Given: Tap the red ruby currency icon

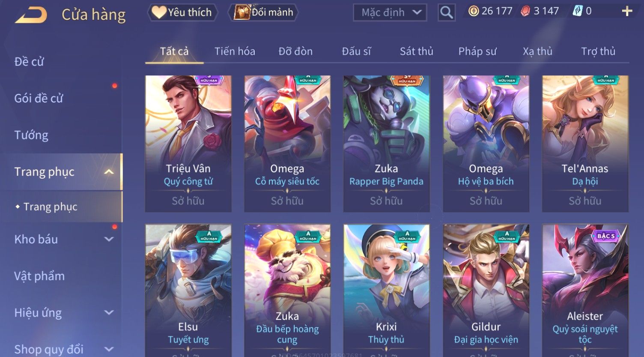Looking at the screenshot, I should (525, 11).
